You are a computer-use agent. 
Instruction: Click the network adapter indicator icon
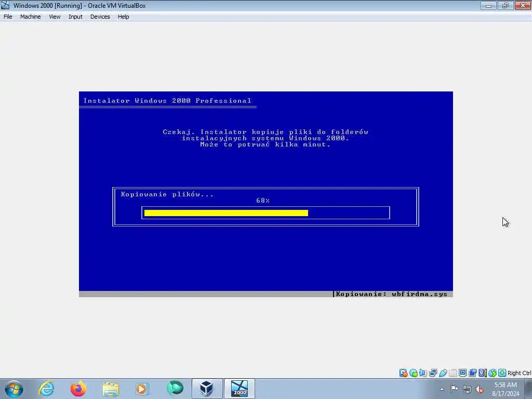click(x=433, y=373)
